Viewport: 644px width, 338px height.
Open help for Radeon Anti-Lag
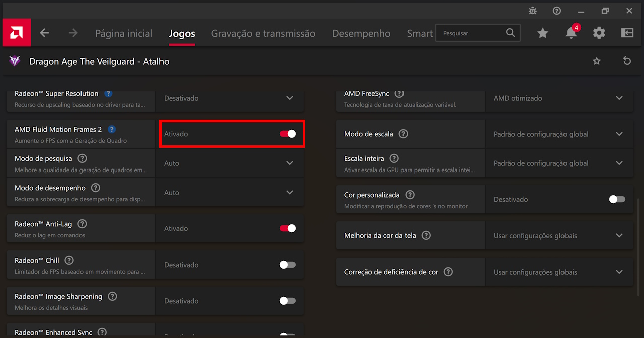coord(82,224)
